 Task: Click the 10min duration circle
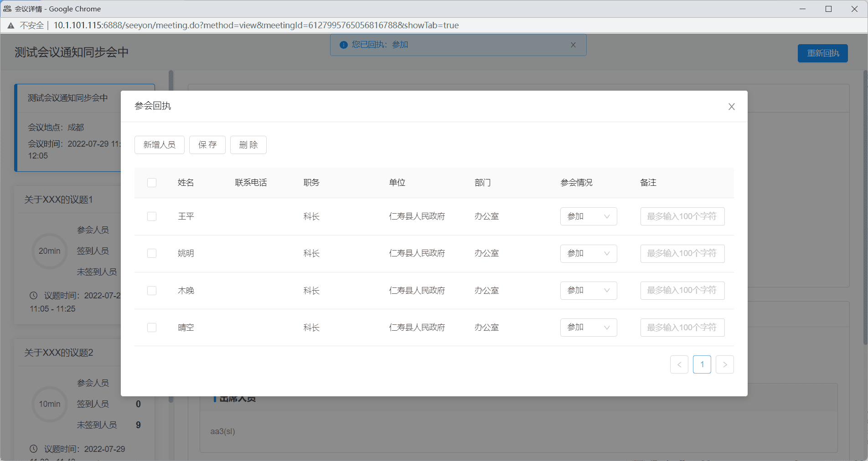pyautogui.click(x=50, y=404)
